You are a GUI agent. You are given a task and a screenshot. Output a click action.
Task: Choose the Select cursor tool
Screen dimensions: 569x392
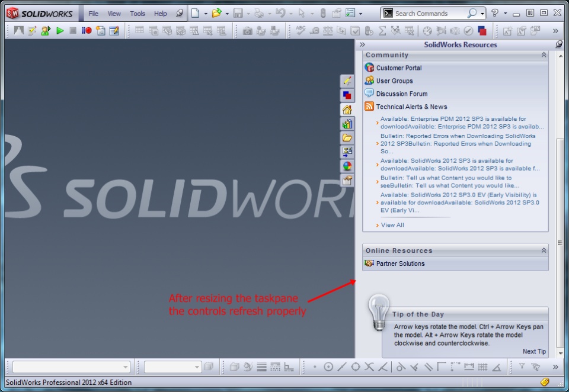[301, 14]
